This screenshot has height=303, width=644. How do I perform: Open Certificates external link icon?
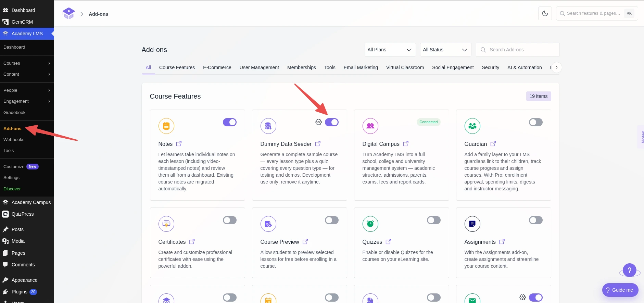coord(192,242)
